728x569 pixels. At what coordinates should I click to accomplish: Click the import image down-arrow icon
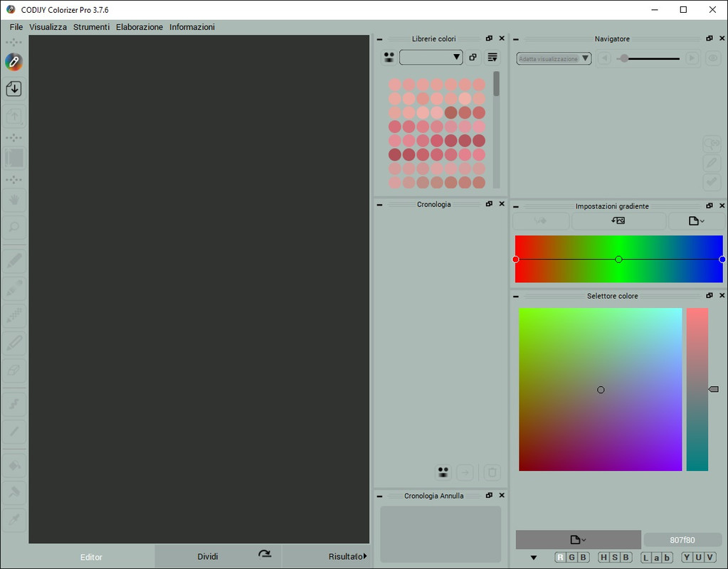click(x=14, y=89)
